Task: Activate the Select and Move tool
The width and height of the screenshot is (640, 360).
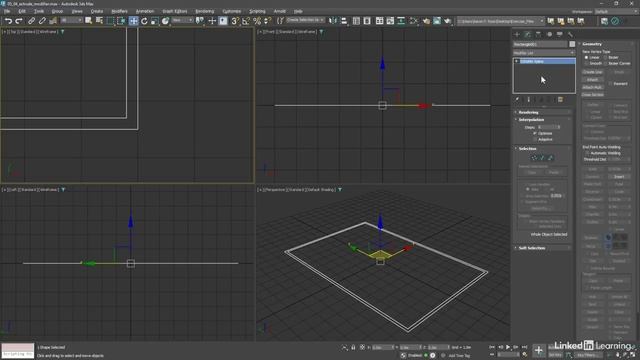Action: coord(133,21)
